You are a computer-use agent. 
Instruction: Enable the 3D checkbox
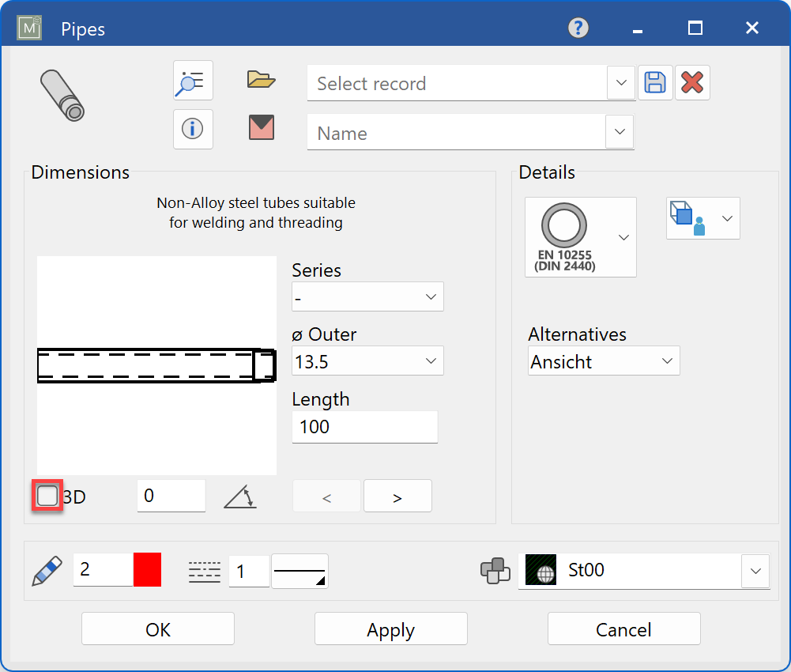pyautogui.click(x=47, y=496)
